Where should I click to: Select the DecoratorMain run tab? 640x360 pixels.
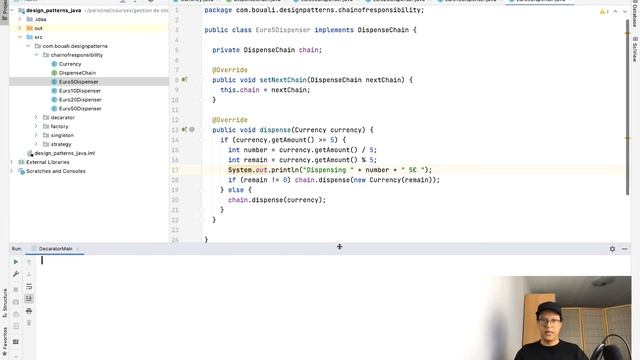pyautogui.click(x=55, y=249)
